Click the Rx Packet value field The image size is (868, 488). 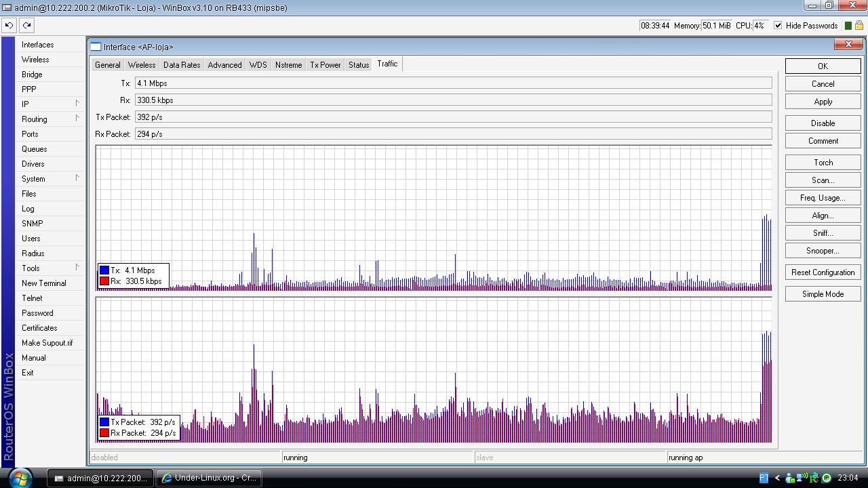pyautogui.click(x=453, y=134)
